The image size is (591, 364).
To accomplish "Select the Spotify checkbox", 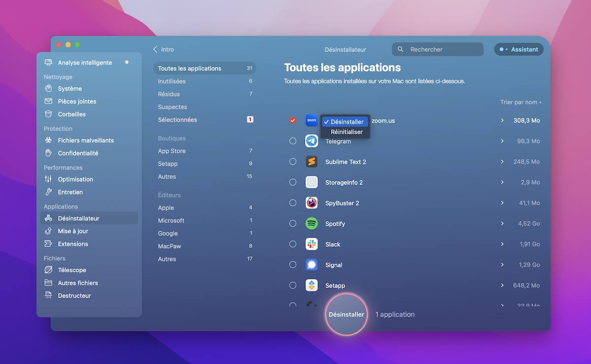I will 293,223.
